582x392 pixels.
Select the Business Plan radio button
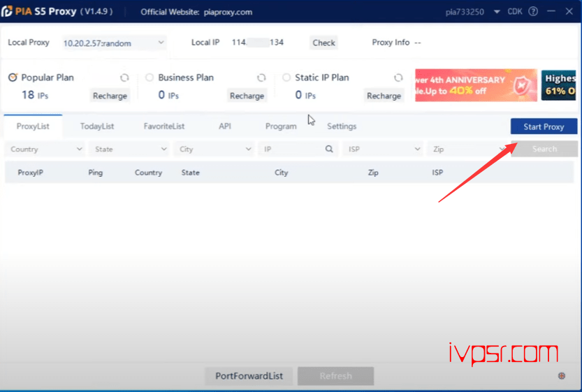(150, 77)
